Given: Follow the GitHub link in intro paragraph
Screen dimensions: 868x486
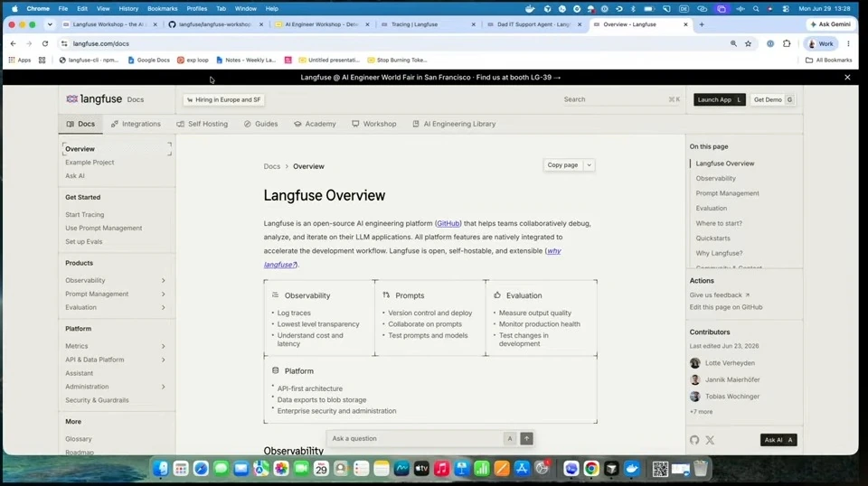Looking at the screenshot, I should point(448,223).
